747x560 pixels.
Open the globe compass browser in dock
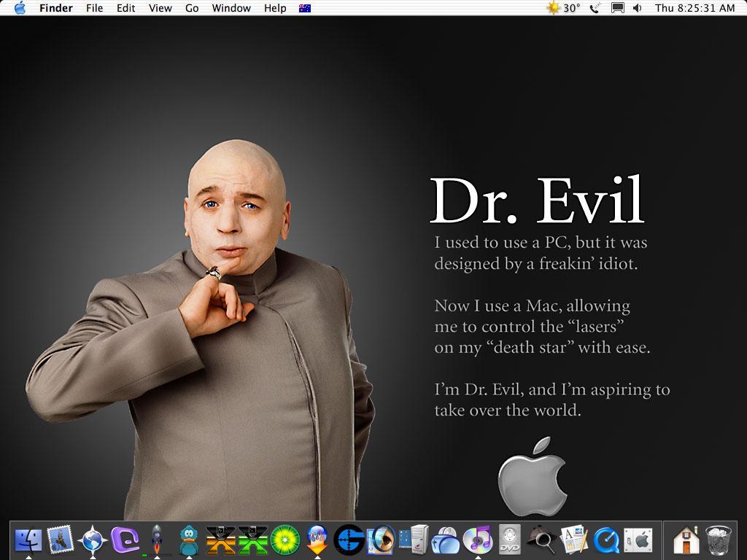point(93,540)
